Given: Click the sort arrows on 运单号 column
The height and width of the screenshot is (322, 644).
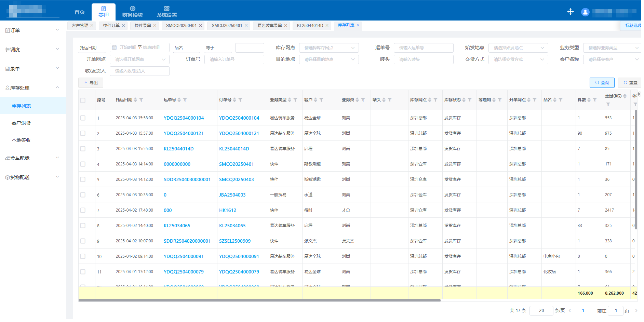Looking at the screenshot, I should (x=179, y=100).
